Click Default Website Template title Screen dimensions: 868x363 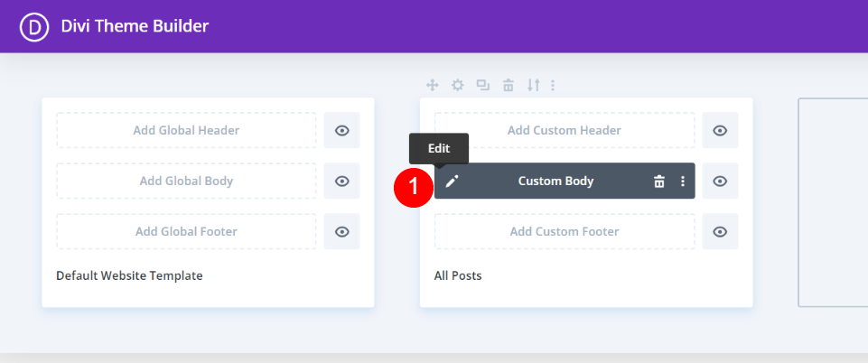pos(129,275)
